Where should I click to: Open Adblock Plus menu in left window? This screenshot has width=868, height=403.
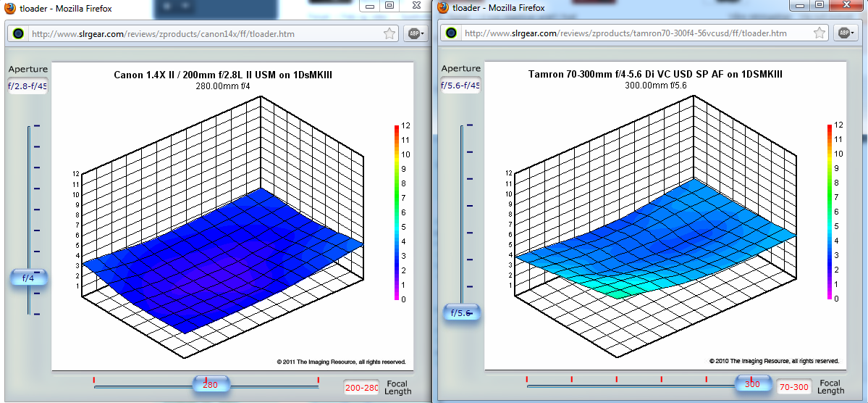click(x=416, y=34)
